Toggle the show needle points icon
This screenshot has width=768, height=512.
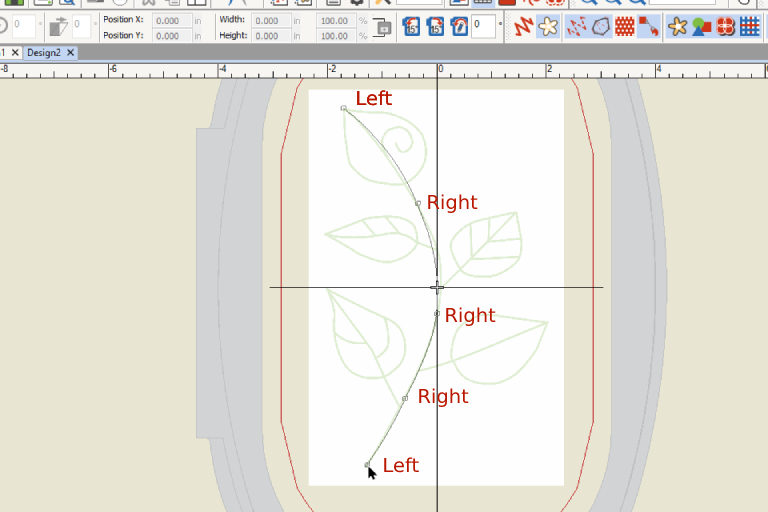(x=576, y=26)
